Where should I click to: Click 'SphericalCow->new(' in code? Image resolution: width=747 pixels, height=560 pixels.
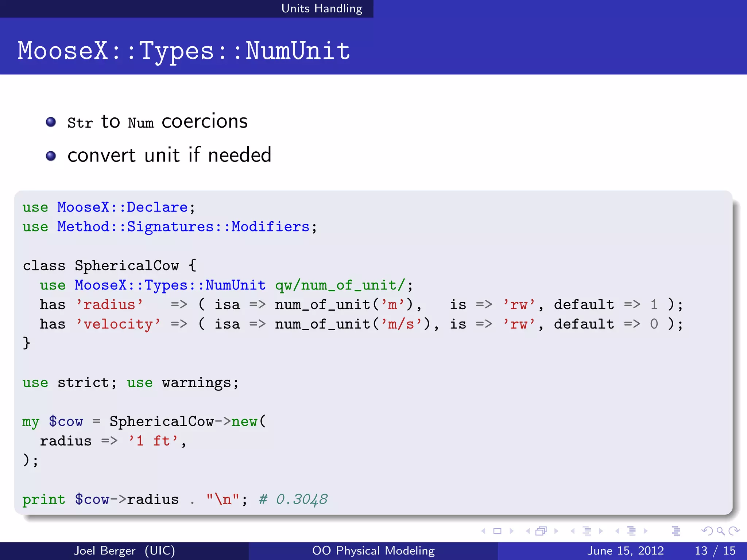[x=188, y=422]
